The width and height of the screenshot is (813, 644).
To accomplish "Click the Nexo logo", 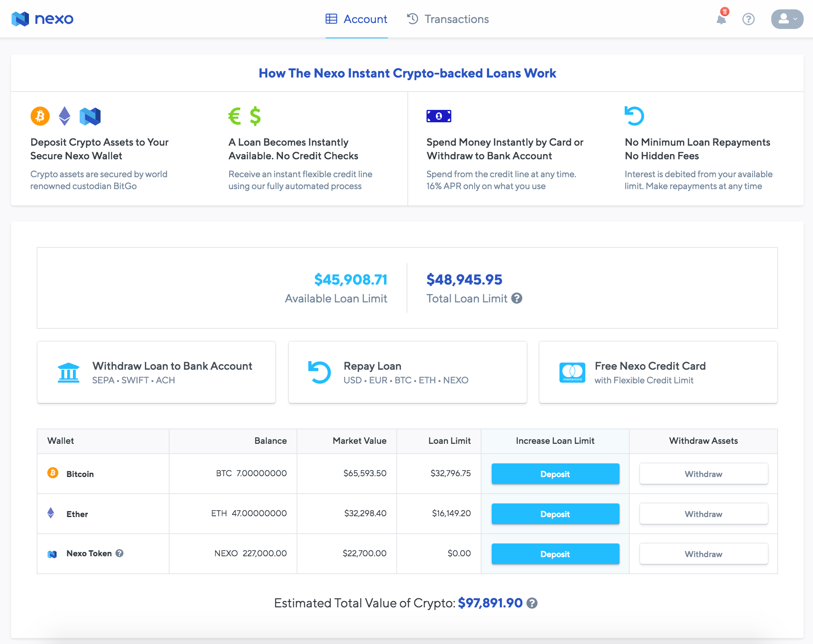I will point(42,19).
